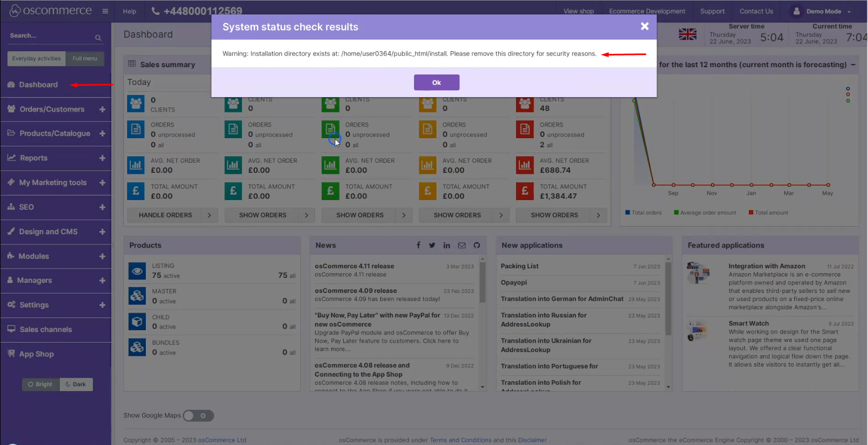
Task: Click the Listing eye icon in Products
Action: coord(137,271)
